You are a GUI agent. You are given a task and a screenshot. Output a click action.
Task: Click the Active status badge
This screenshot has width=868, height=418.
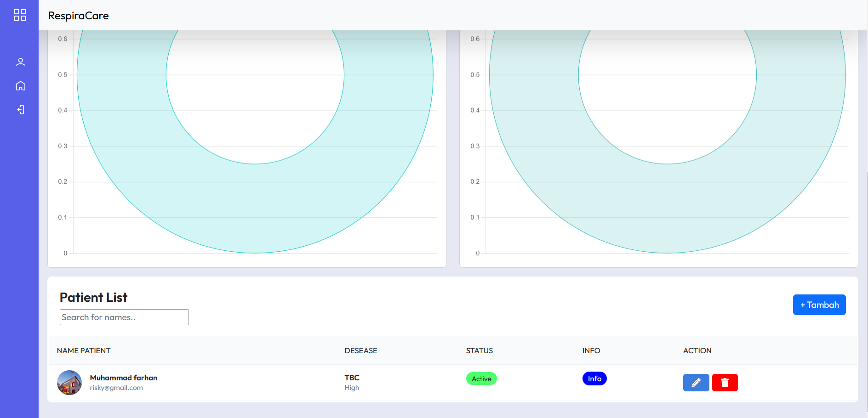point(481,378)
